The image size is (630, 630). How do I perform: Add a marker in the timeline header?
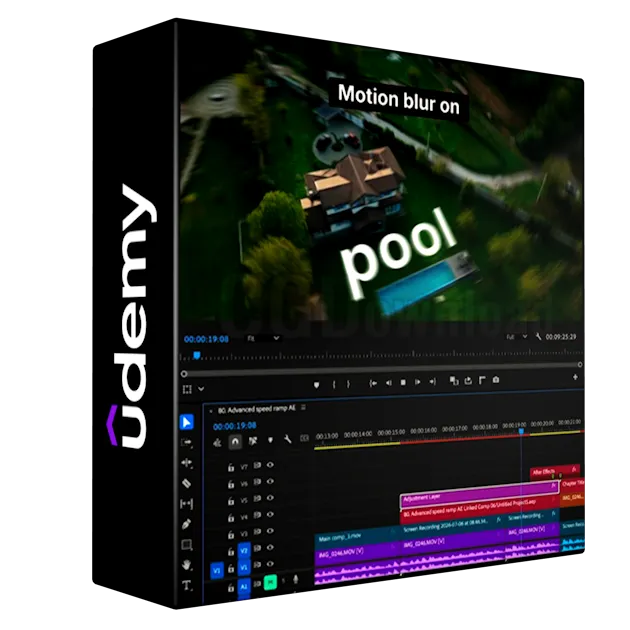[270, 440]
